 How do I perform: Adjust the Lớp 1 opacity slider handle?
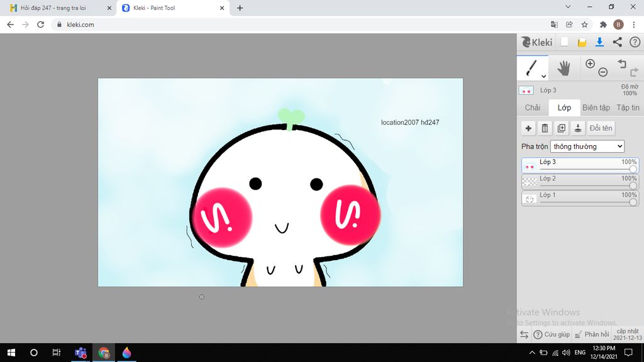pyautogui.click(x=633, y=202)
